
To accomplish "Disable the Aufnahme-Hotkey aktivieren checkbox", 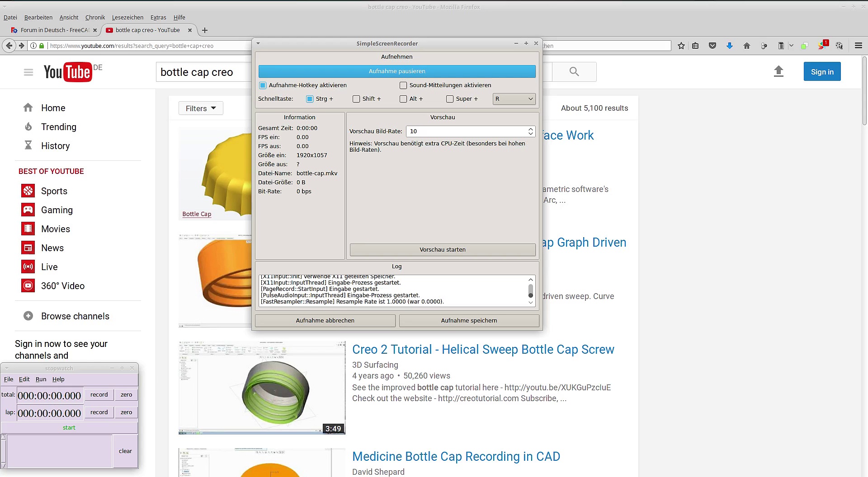I will click(263, 85).
